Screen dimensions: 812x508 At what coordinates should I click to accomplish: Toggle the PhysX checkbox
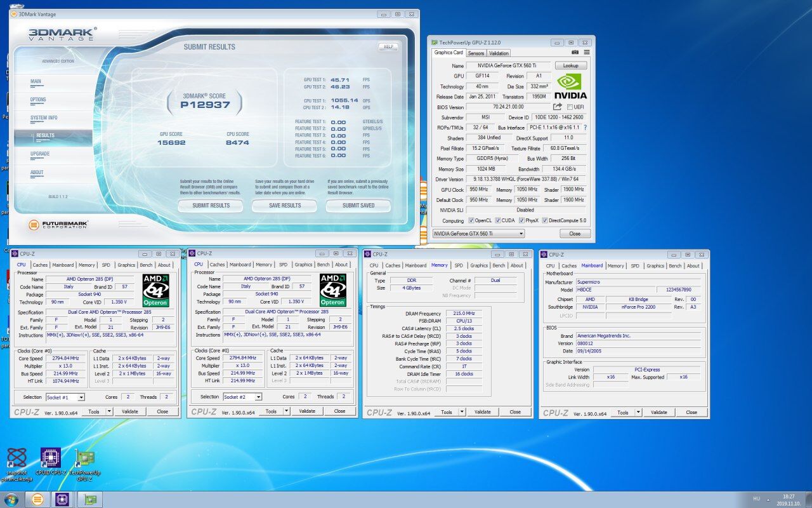tap(521, 220)
